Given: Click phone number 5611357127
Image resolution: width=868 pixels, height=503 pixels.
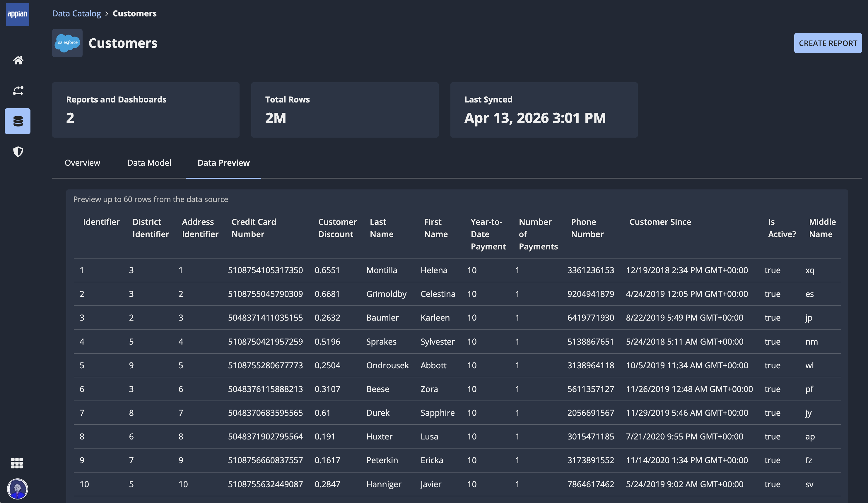Looking at the screenshot, I should (x=591, y=389).
